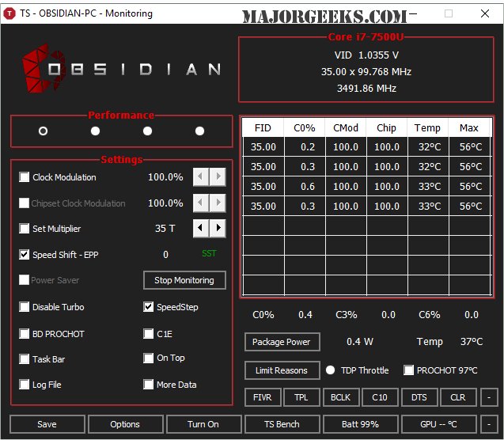This screenshot has height=440, width=504.
Task: Open the Package Power button
Action: [282, 342]
